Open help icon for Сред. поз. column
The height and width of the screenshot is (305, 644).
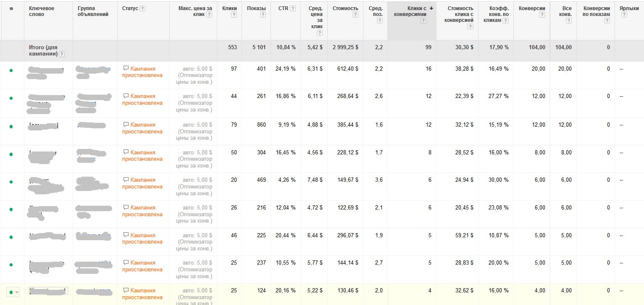point(380,21)
